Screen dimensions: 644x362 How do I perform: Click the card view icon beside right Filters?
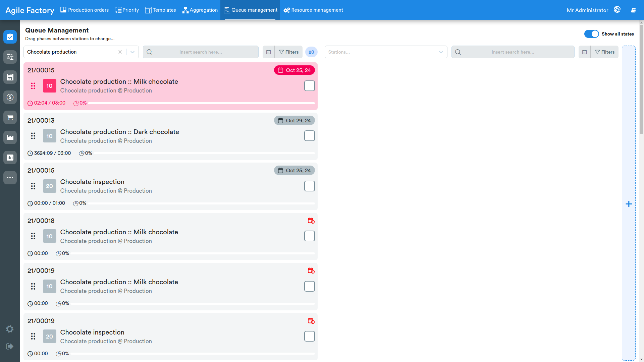pos(584,52)
